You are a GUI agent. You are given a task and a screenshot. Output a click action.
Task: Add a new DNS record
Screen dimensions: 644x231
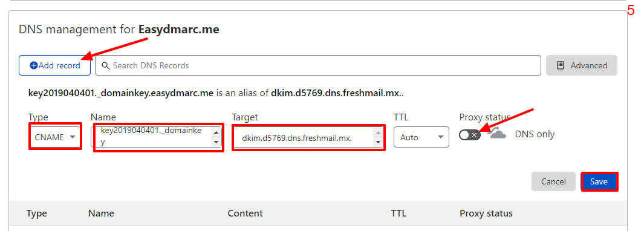(54, 65)
